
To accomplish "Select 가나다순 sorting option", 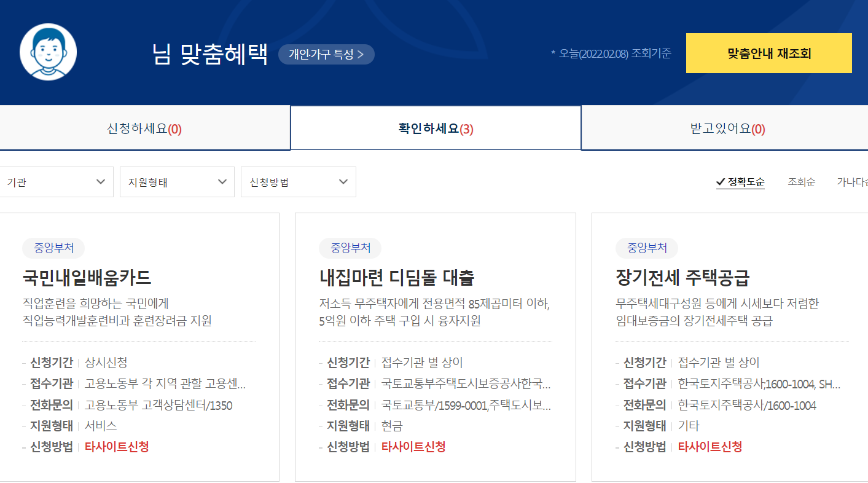I will [x=854, y=182].
